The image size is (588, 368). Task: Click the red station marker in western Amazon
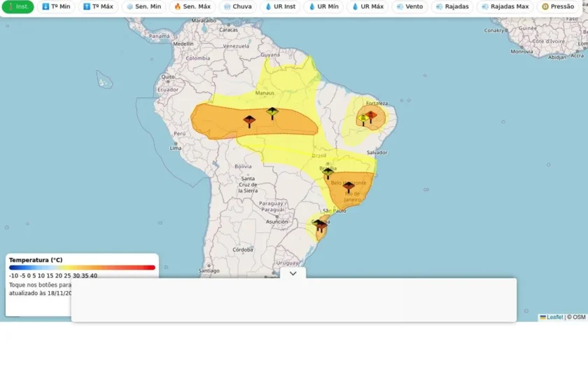tap(249, 122)
